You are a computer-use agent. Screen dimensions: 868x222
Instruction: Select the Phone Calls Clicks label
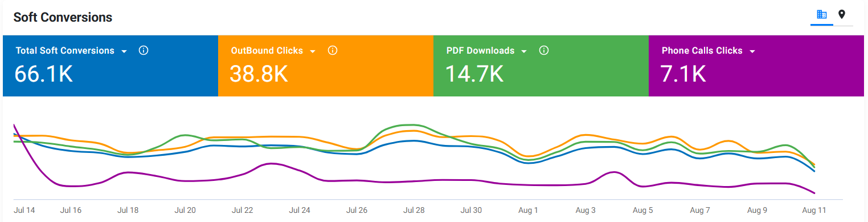click(x=702, y=50)
